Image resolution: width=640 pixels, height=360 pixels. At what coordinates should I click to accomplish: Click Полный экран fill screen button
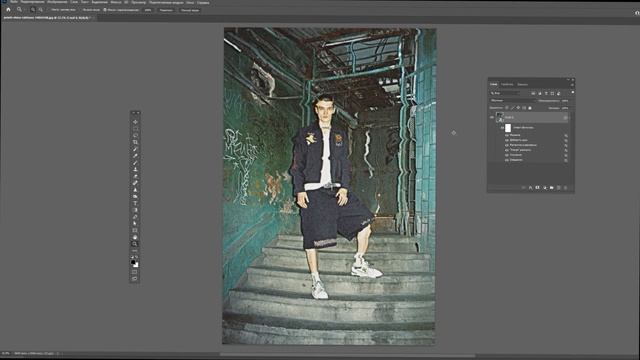pyautogui.click(x=190, y=10)
